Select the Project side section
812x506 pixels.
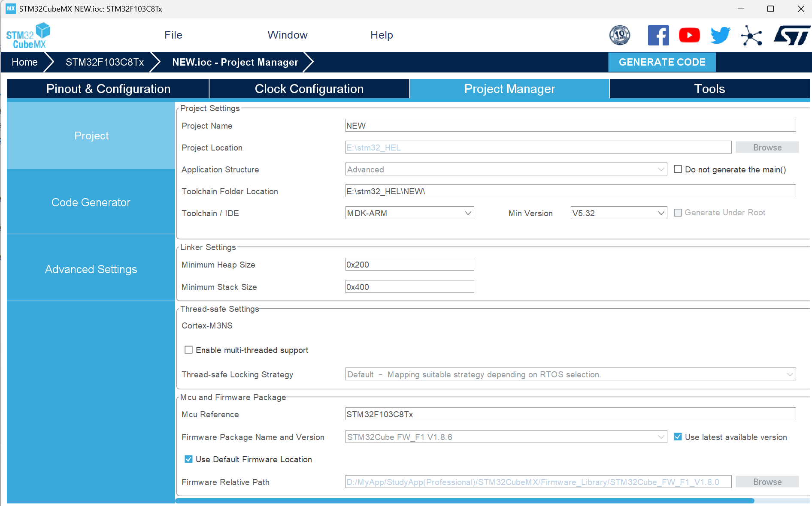pos(91,136)
